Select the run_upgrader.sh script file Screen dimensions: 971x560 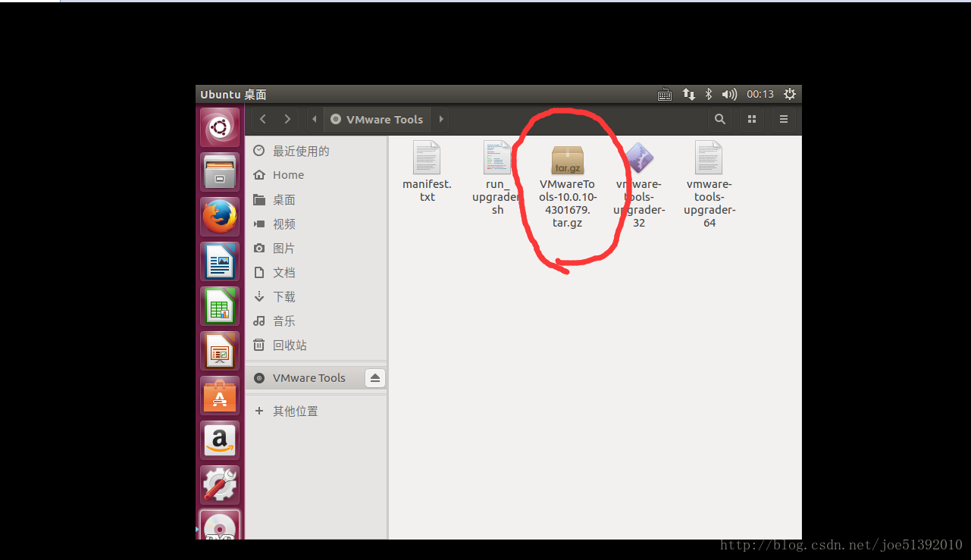pyautogui.click(x=497, y=178)
